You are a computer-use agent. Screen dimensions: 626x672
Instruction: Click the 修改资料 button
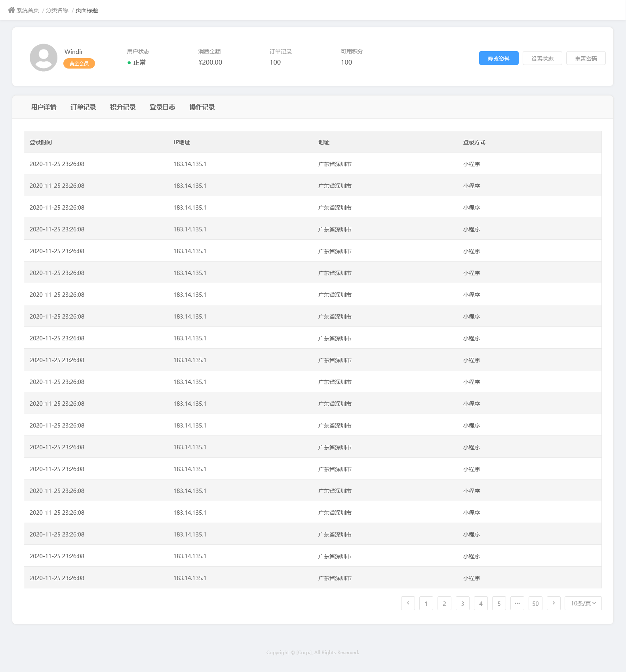click(x=499, y=58)
